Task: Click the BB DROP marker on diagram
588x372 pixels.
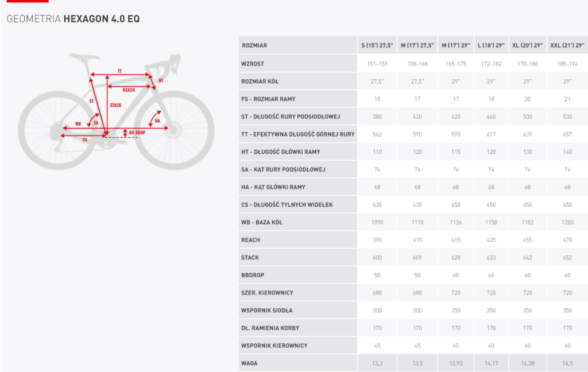Action: [x=137, y=133]
